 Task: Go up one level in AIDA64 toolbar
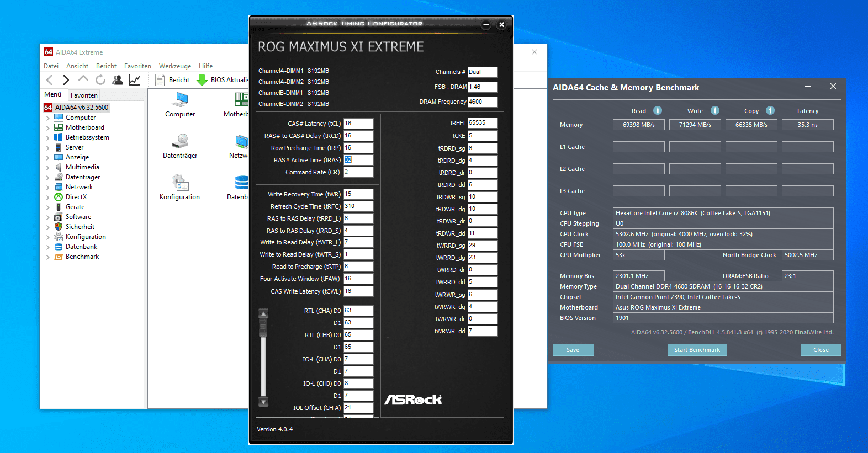click(x=83, y=79)
